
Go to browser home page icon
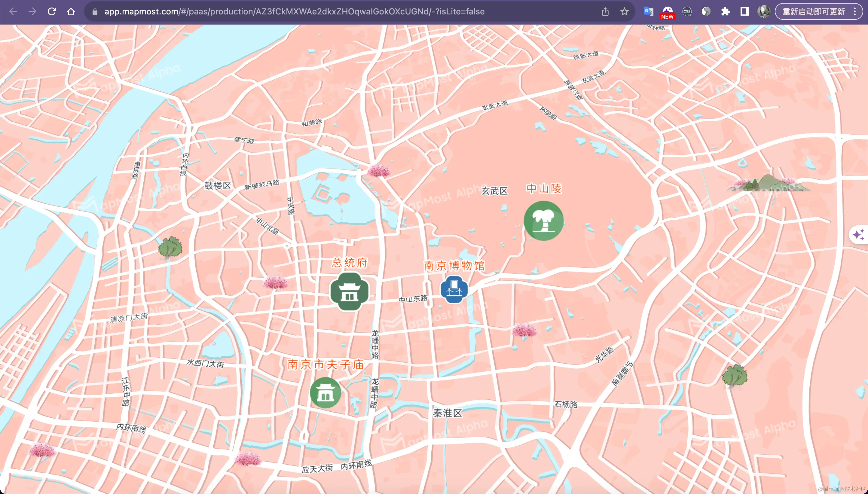[x=71, y=11]
